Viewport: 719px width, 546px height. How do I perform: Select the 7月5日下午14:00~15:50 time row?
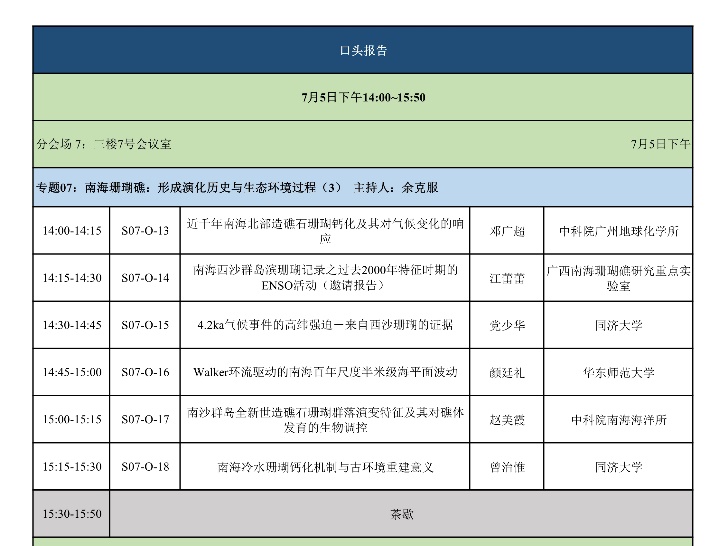pos(362,97)
